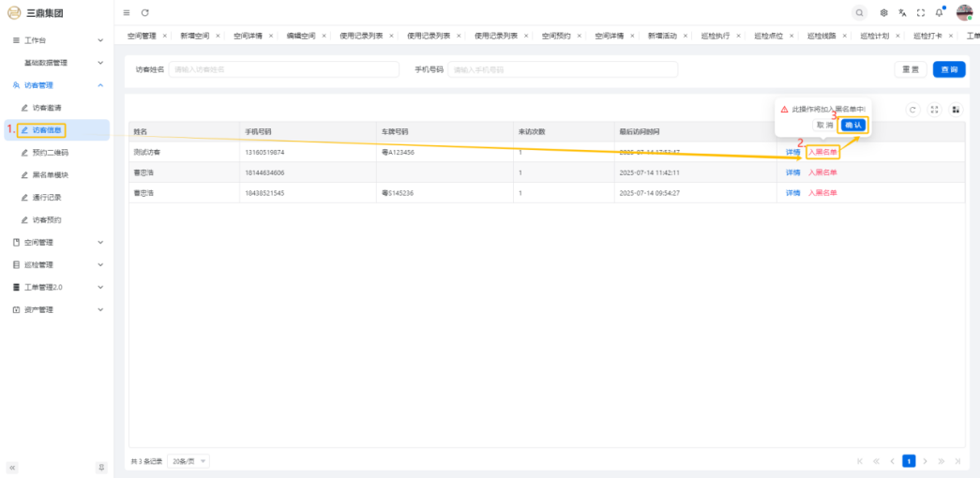Switch to the 巡检计划 tab

(874, 36)
